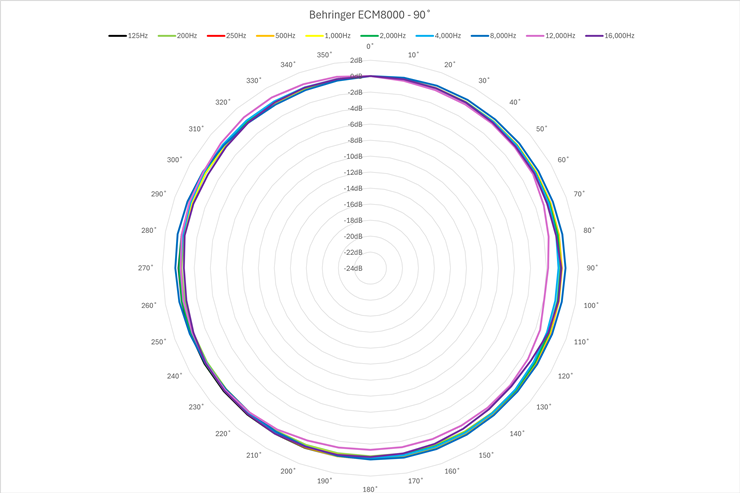This screenshot has width=740, height=493.
Task: Select the 8,000Hz legend entry
Action: (x=494, y=35)
